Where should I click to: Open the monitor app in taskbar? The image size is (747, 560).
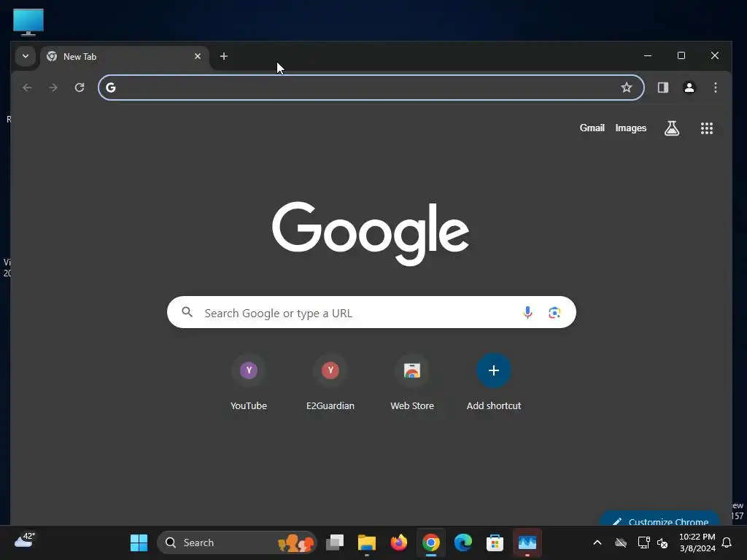point(527,542)
